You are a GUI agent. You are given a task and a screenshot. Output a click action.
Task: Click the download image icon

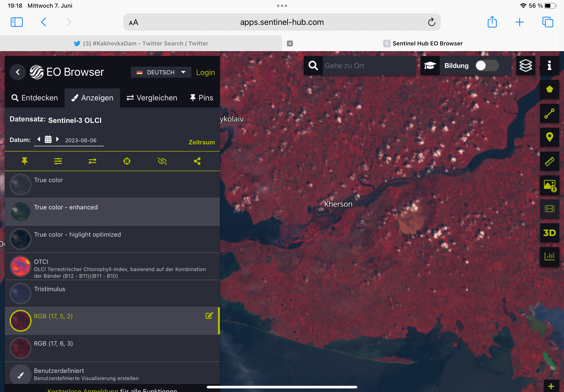coord(549,185)
